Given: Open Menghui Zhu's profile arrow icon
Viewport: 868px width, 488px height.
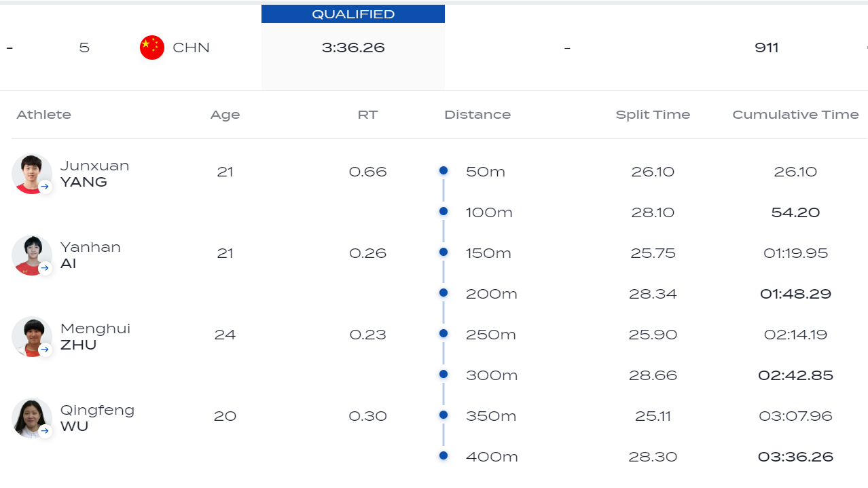Looking at the screenshot, I should point(46,350).
